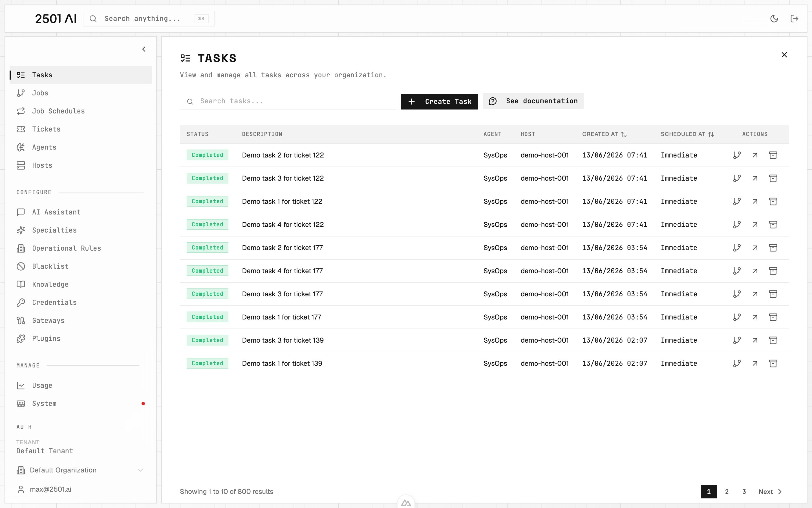The image size is (812, 508).
Task: Sort by Created At column
Action: (604, 134)
